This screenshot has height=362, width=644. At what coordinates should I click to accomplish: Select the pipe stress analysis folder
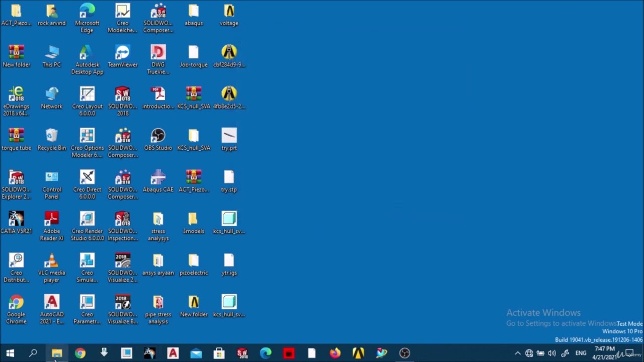click(158, 309)
